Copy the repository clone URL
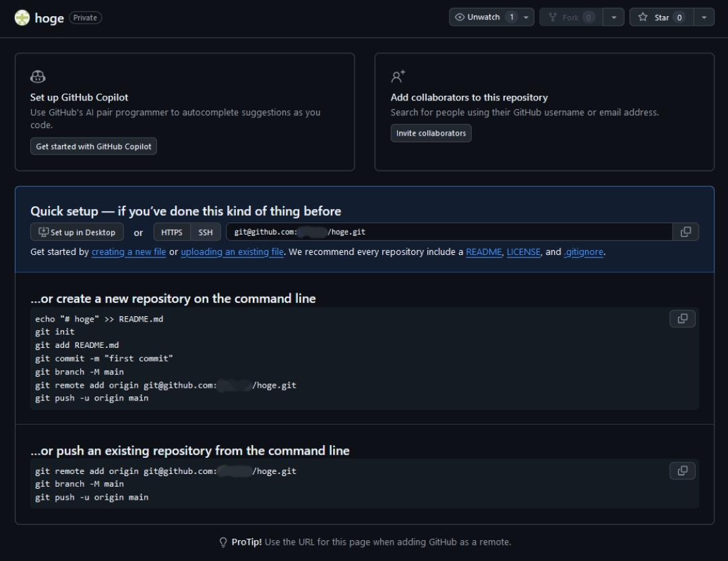This screenshot has width=728, height=561. tap(686, 232)
